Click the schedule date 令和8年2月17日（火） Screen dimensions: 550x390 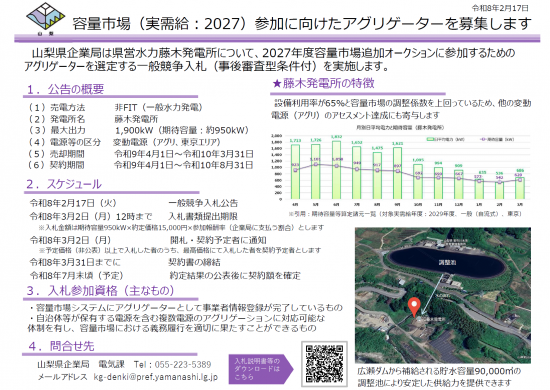tap(73, 203)
